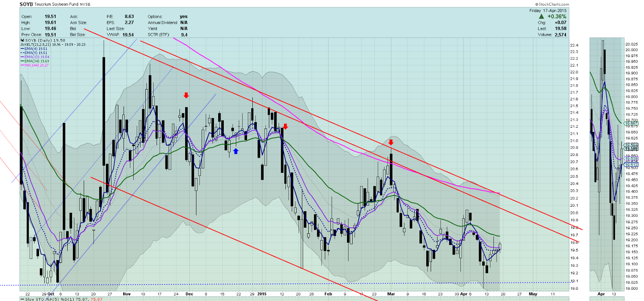Open the StockCharts.com copyright link
Screen dimensions: 644x301
click(x=552, y=4)
